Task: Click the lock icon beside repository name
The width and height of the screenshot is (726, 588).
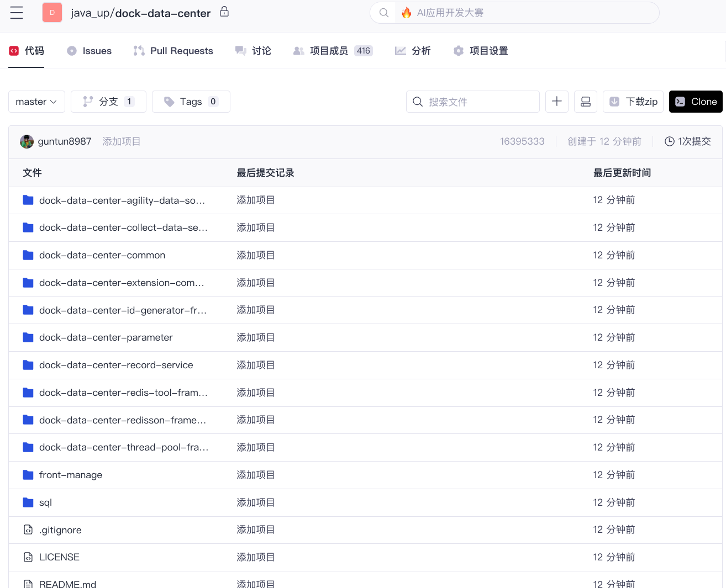Action: 224,12
